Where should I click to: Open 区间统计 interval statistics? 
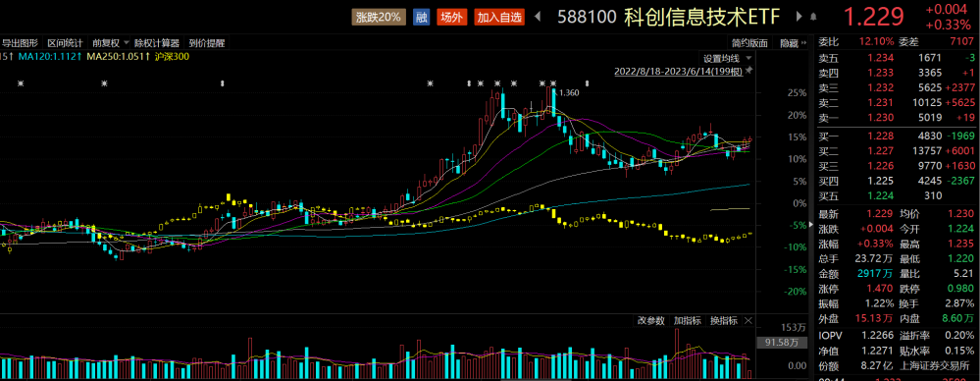(65, 43)
